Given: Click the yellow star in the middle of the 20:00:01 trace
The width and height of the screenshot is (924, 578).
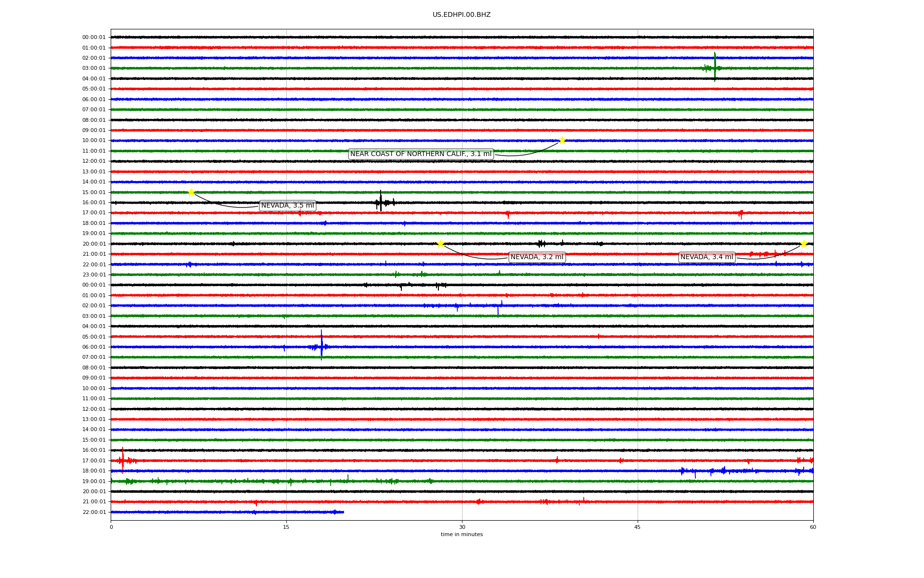Looking at the screenshot, I should click(x=440, y=244).
